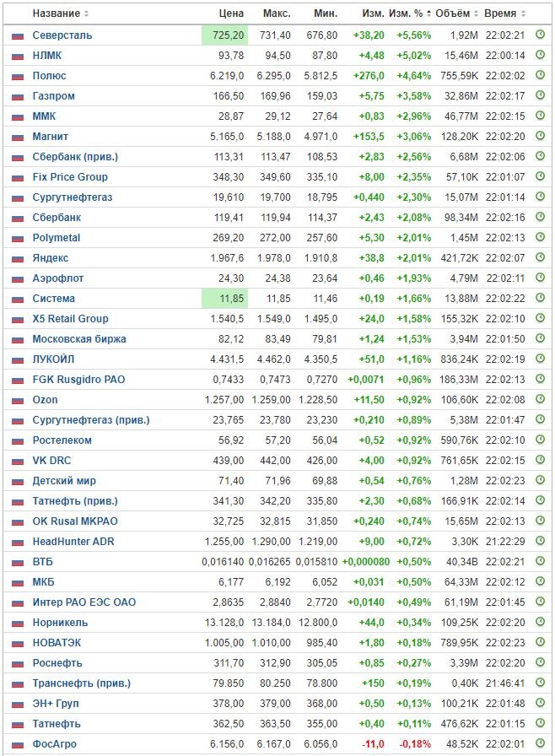
Task: Click the Russian flag icon beside Сбербанк (прив.)
Action: point(18,158)
